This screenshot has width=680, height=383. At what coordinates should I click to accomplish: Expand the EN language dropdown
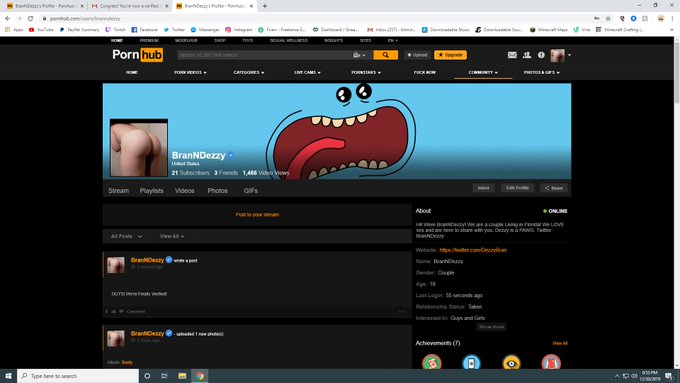(x=392, y=40)
